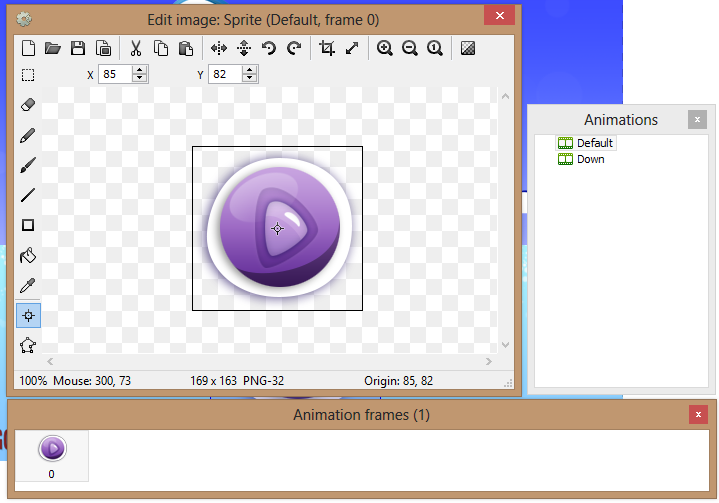Increase the X origin value
The width and height of the screenshot is (719, 503).
[x=140, y=70]
